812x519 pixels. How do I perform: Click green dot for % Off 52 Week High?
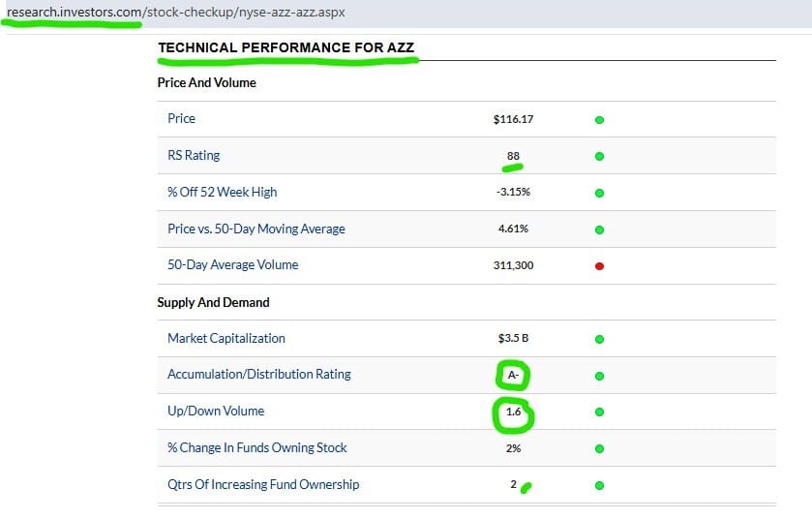(x=599, y=193)
